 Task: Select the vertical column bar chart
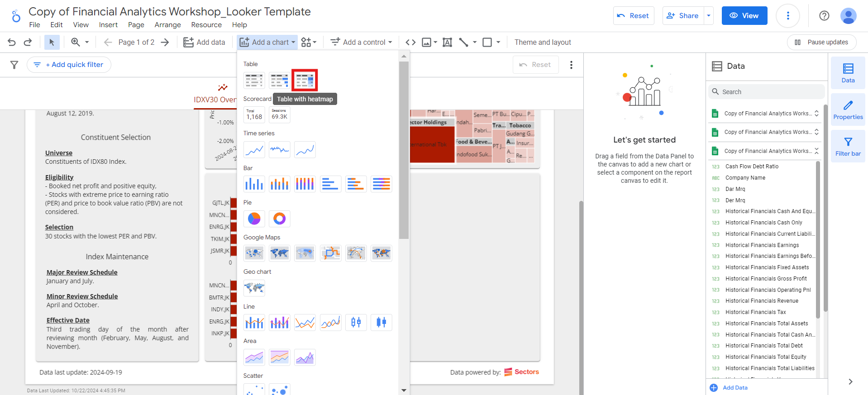point(254,184)
